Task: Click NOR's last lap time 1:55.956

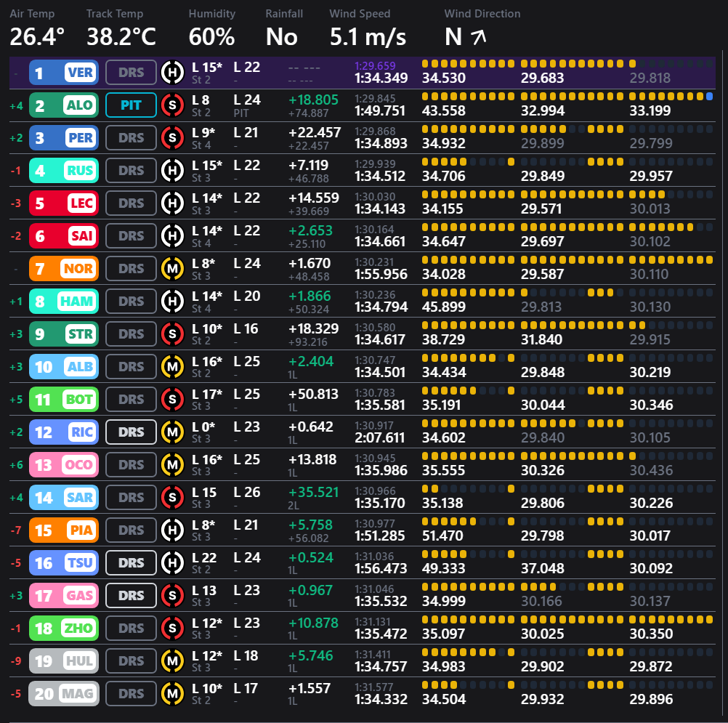Action: (x=381, y=274)
